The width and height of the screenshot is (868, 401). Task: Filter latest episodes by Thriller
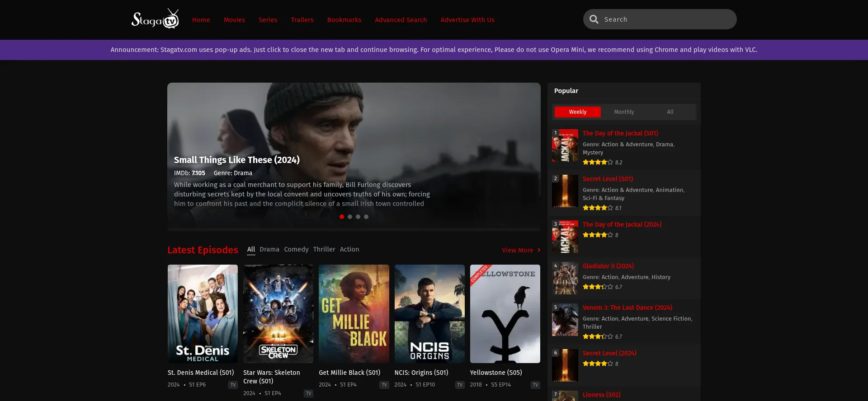324,249
